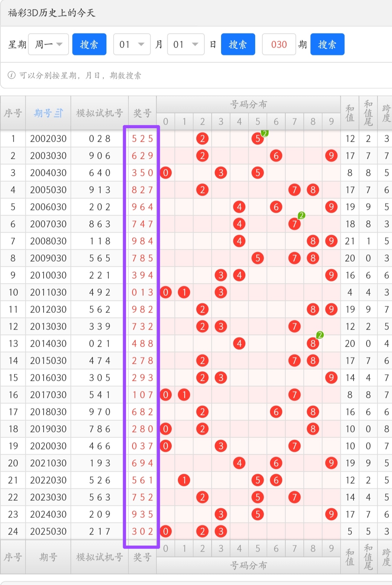
Task: Click red ball 5 in row 2002030
Action: pos(257,138)
